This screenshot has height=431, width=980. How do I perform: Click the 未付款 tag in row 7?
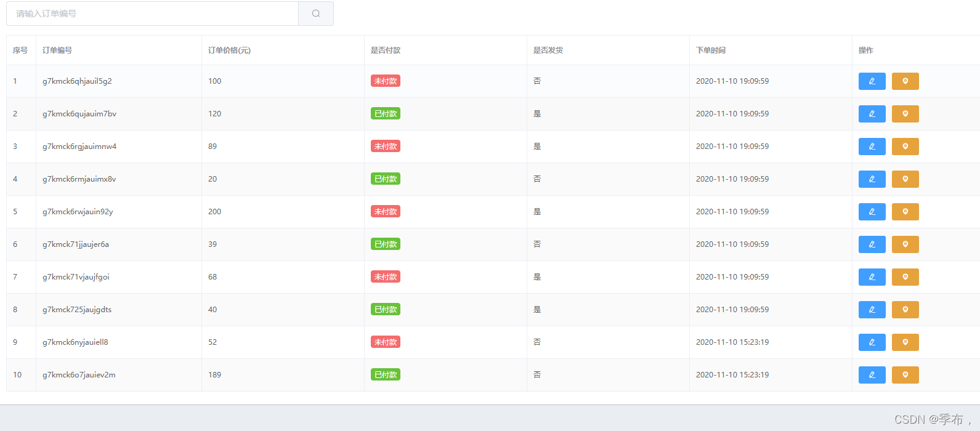[x=386, y=276]
